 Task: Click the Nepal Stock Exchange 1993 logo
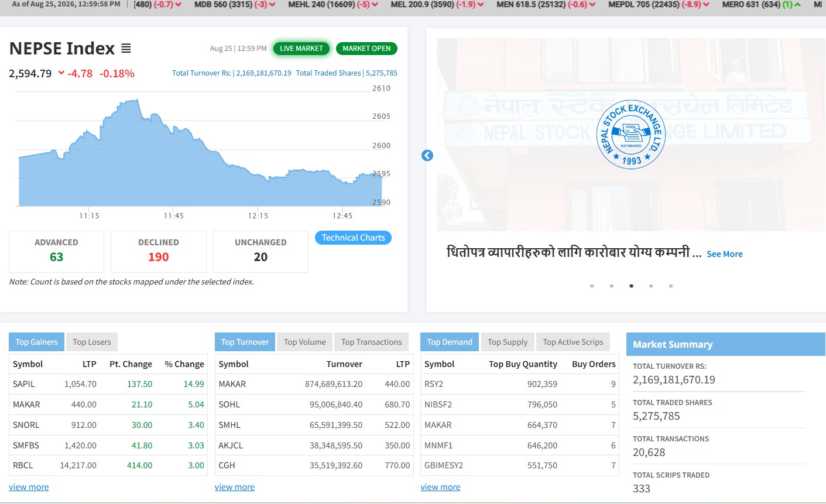[x=631, y=135]
